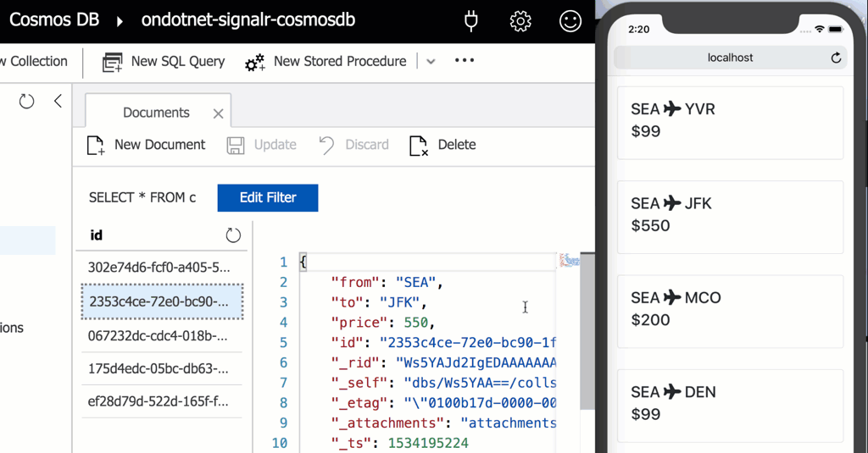Click the plug connection icon in header
868x453 pixels.
[471, 21]
